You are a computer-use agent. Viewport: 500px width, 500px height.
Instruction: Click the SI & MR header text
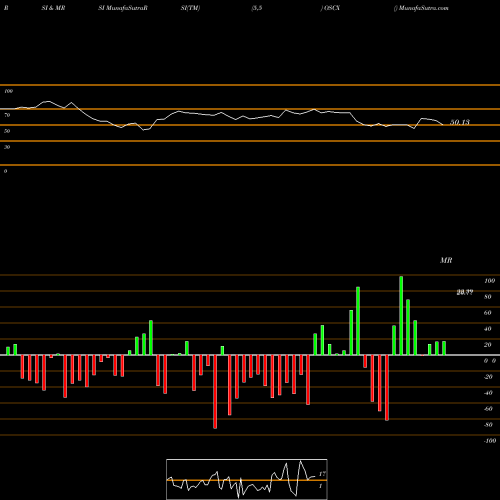[53, 8]
